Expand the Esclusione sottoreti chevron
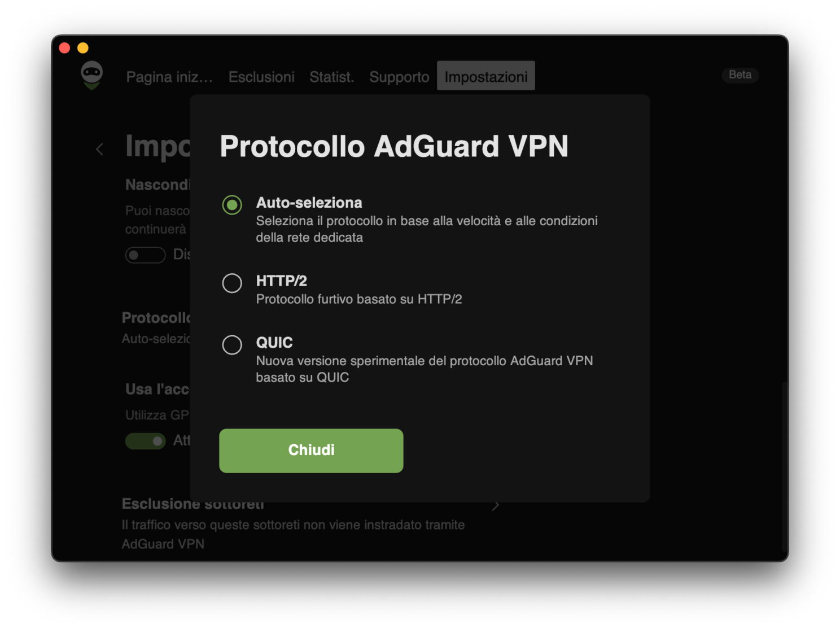840x630 pixels. coord(495,505)
